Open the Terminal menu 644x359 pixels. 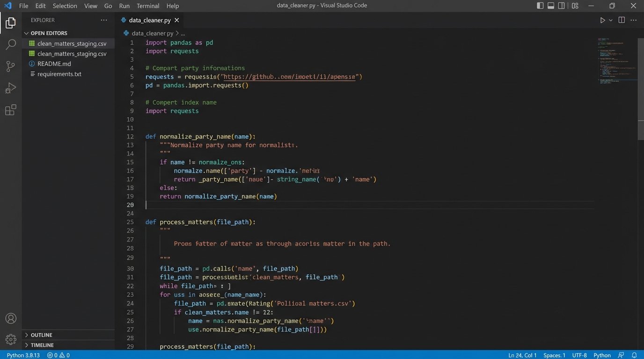coord(147,6)
